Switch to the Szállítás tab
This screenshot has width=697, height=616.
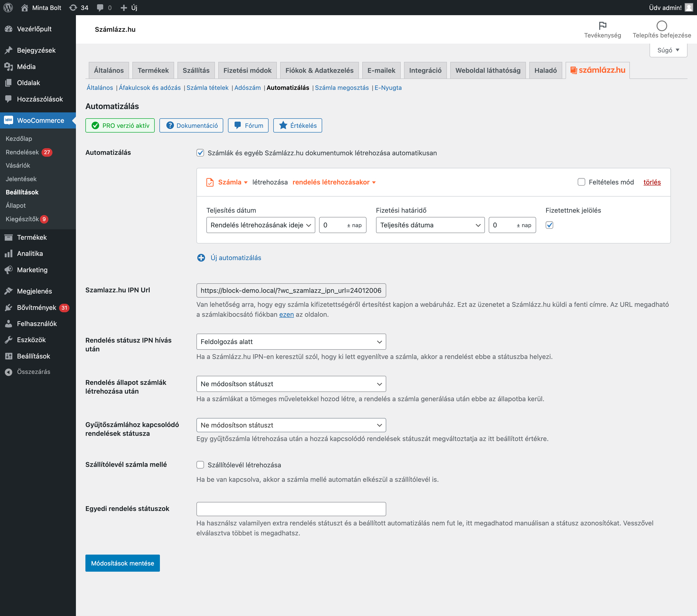tap(196, 71)
